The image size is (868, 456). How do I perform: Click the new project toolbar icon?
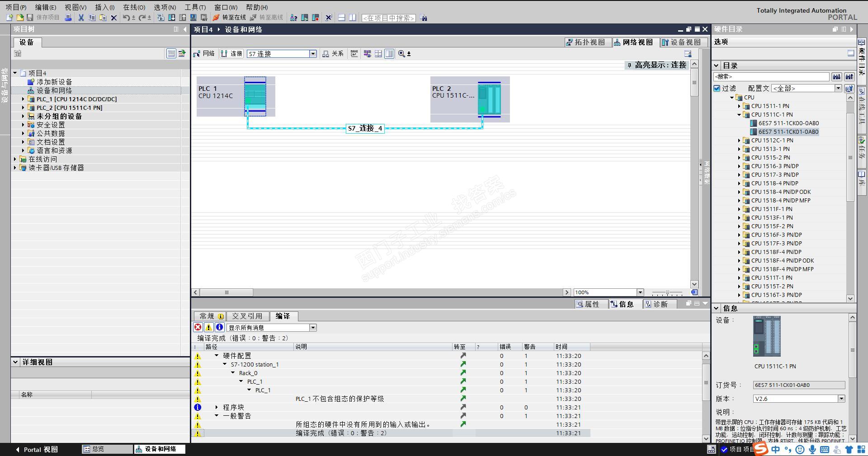pyautogui.click(x=9, y=18)
